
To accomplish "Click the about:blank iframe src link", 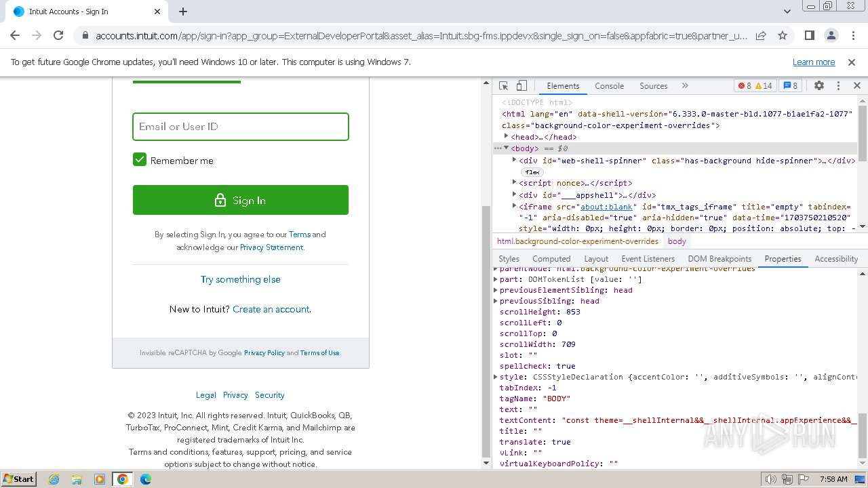I will pyautogui.click(x=606, y=207).
